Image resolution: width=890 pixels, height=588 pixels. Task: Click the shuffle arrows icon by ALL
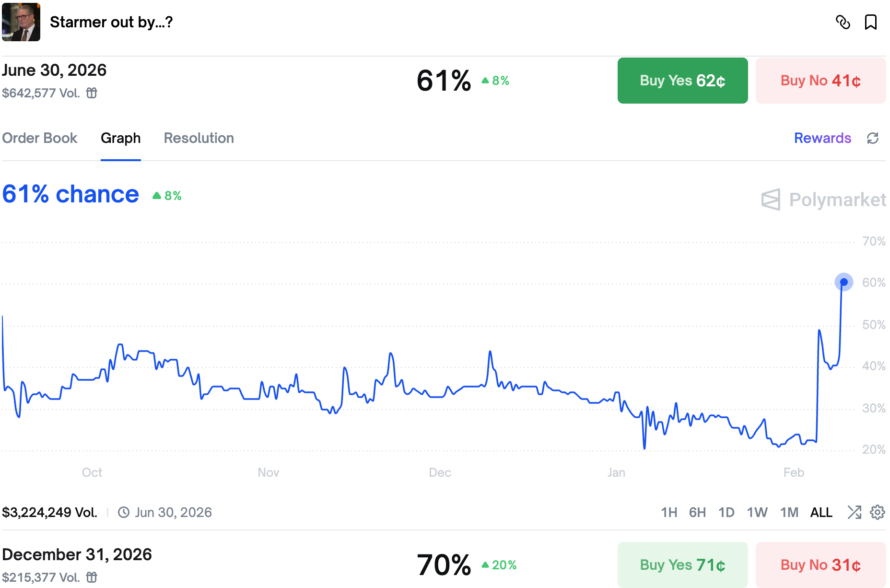[x=854, y=512]
